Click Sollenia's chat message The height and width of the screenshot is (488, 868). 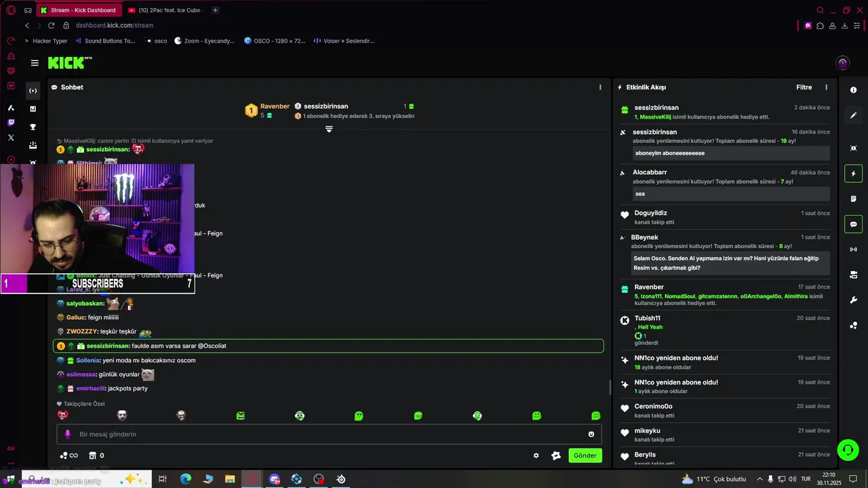click(x=328, y=361)
